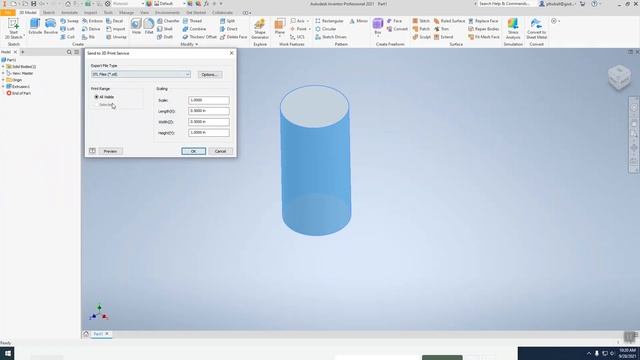The image size is (640, 360).
Task: Click the model browser search icon
Action: point(69,52)
